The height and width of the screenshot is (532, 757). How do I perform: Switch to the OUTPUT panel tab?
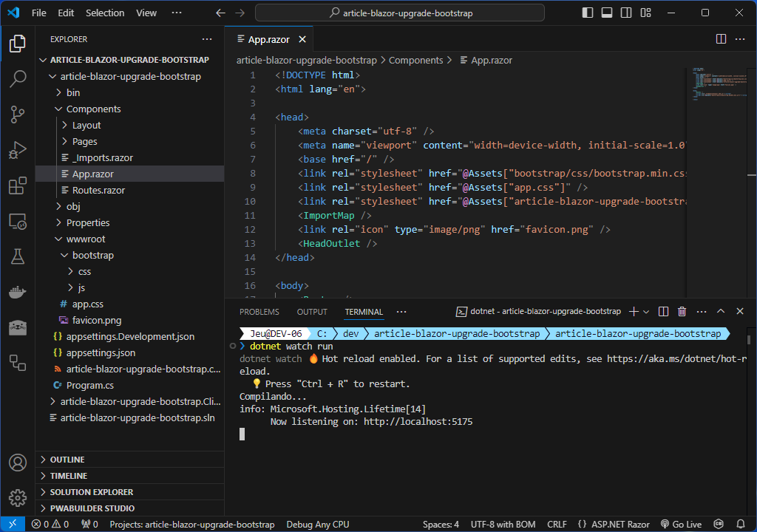312,312
